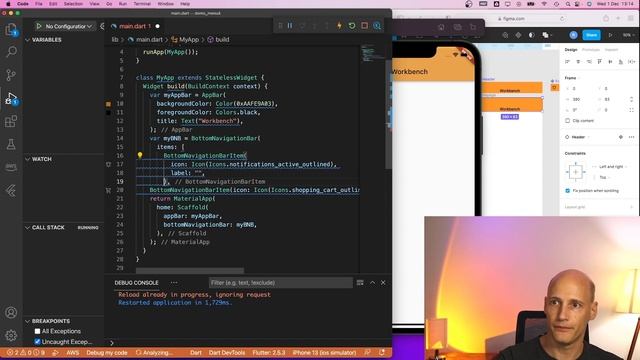Open the File menu in menu bar
Image resolution: width=640 pixels, height=360 pixels.
pos(39,4)
